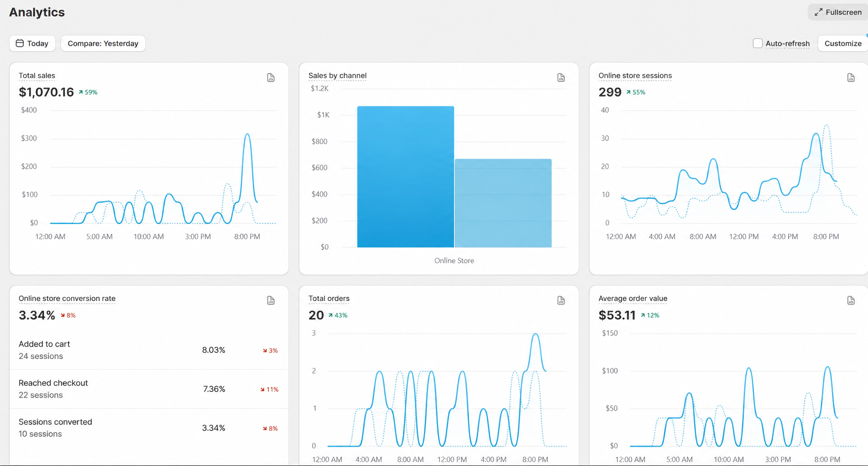
Task: Open the Sales by channel title
Action: pos(337,76)
